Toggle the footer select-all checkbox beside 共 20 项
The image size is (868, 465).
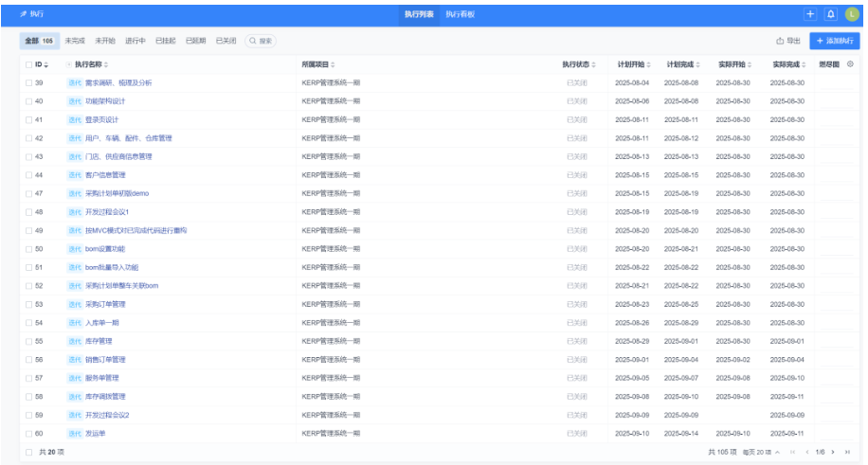pyautogui.click(x=28, y=453)
